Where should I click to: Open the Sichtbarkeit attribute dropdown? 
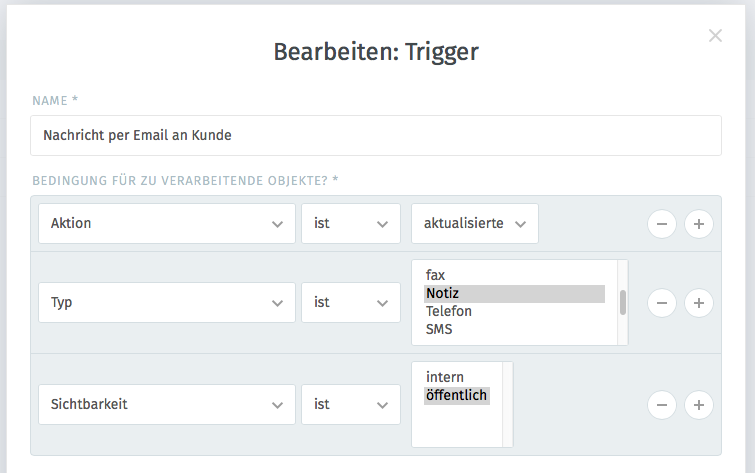(x=167, y=405)
